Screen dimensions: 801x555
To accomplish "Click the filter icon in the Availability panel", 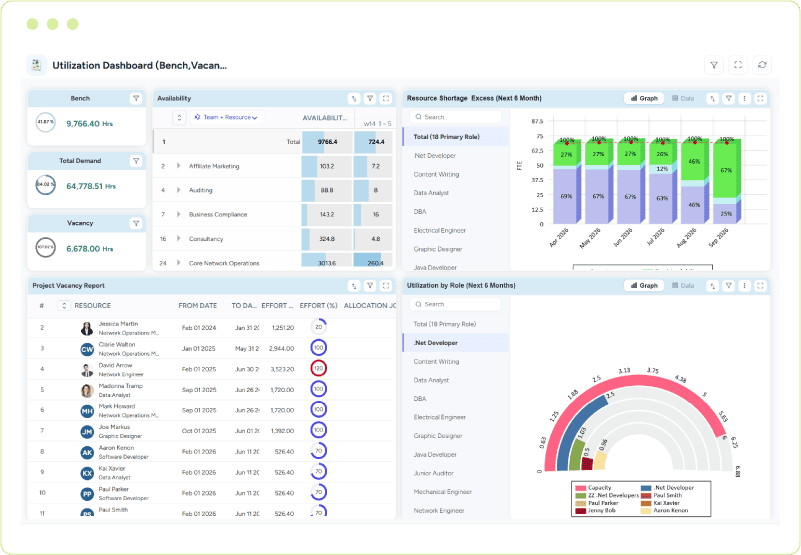I will click(x=370, y=98).
